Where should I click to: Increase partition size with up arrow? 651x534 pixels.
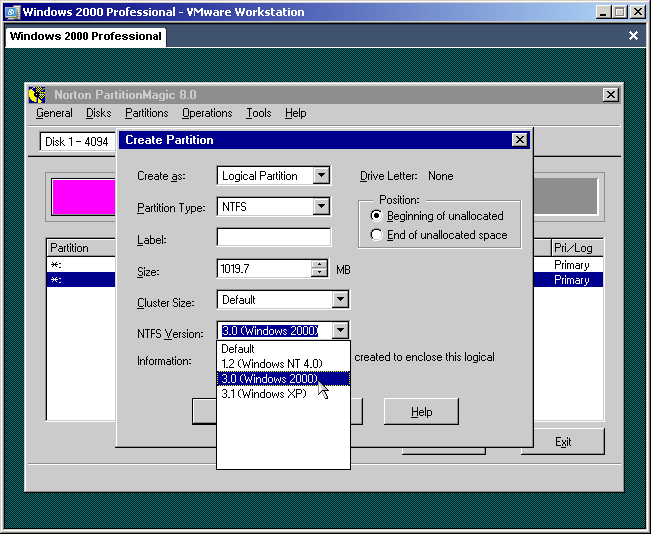click(319, 264)
